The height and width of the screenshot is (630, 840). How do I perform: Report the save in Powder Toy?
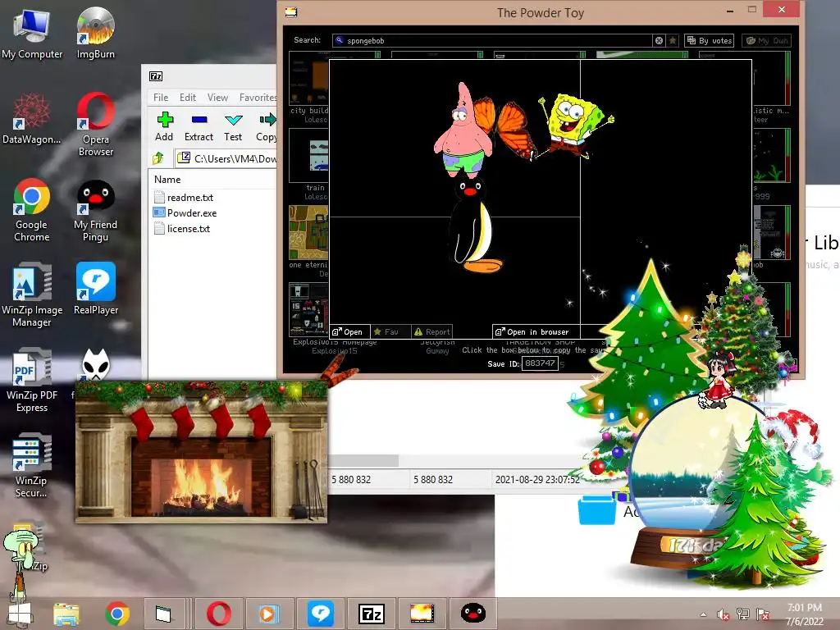(x=432, y=332)
